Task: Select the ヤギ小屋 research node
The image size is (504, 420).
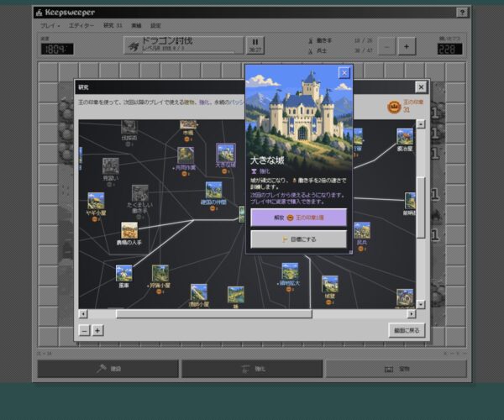Action: click(96, 201)
